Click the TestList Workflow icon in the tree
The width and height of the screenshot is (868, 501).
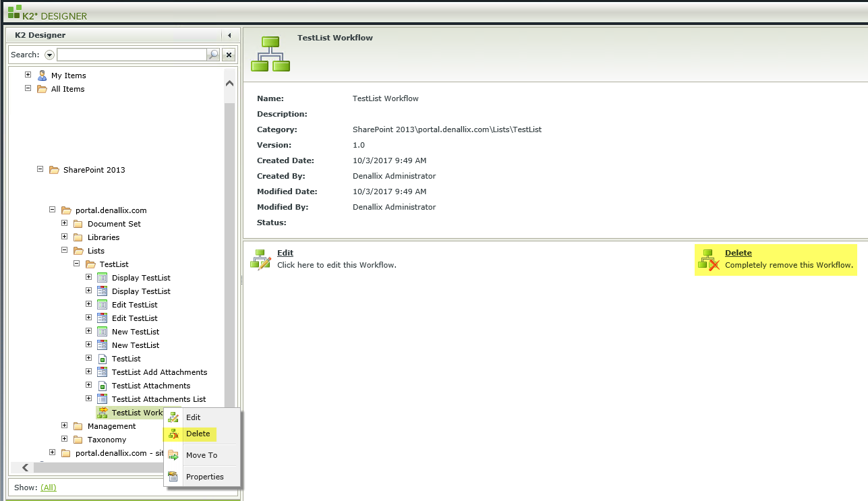(x=103, y=413)
